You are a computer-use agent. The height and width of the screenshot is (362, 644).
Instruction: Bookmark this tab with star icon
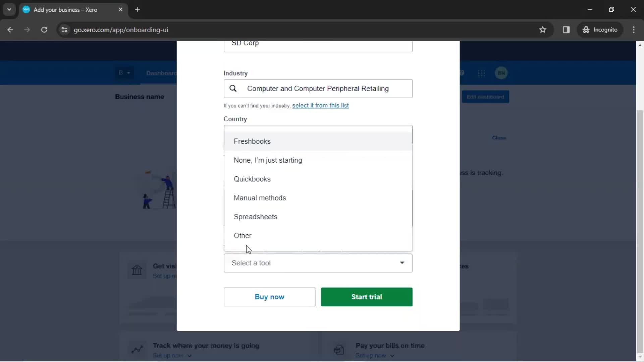[x=543, y=30]
